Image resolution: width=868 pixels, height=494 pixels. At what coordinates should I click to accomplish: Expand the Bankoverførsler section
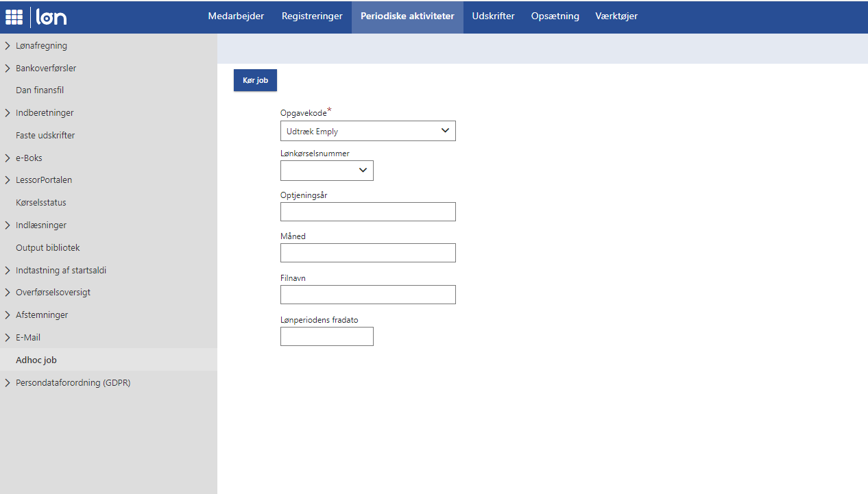click(x=8, y=69)
